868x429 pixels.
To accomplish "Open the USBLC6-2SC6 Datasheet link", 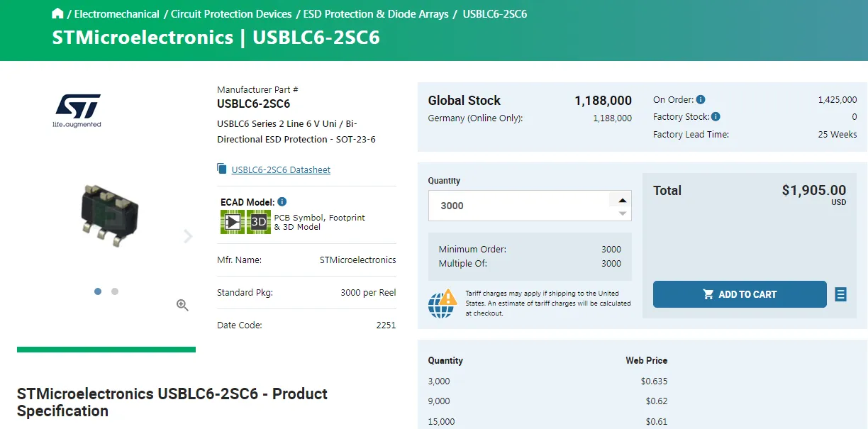I will (x=281, y=169).
